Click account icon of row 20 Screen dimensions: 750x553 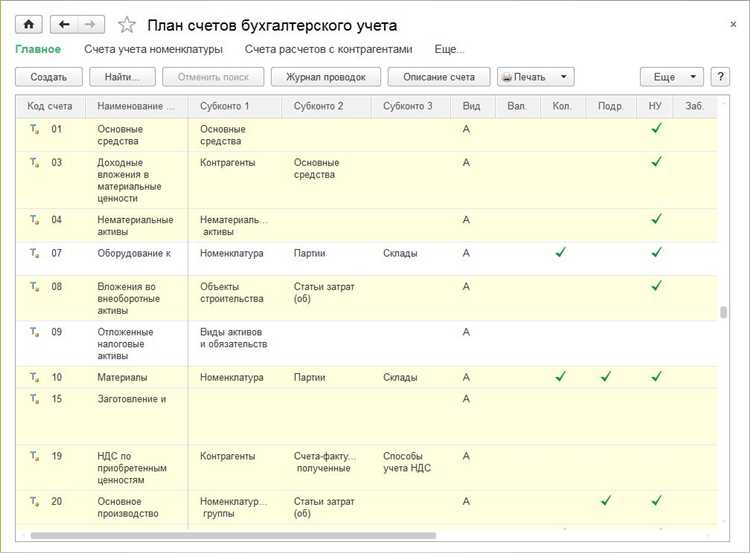[35, 501]
